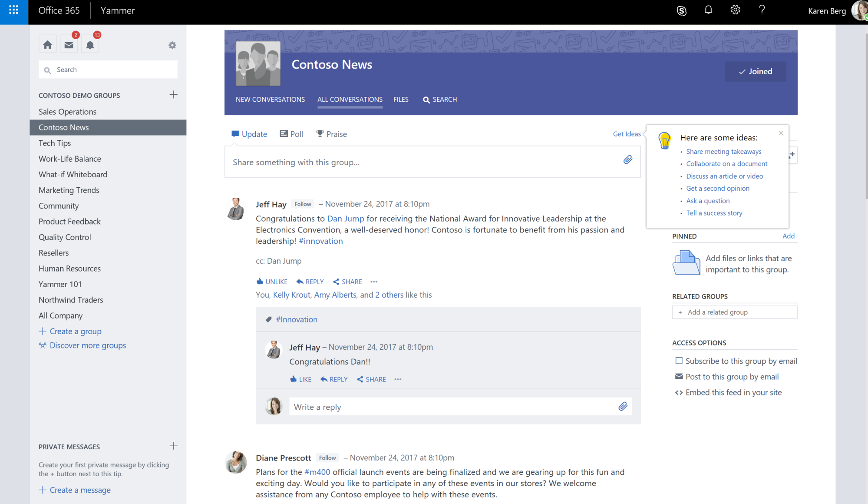868x504 pixels.
Task: Toggle Subscribe to this group by email
Action: 679,361
